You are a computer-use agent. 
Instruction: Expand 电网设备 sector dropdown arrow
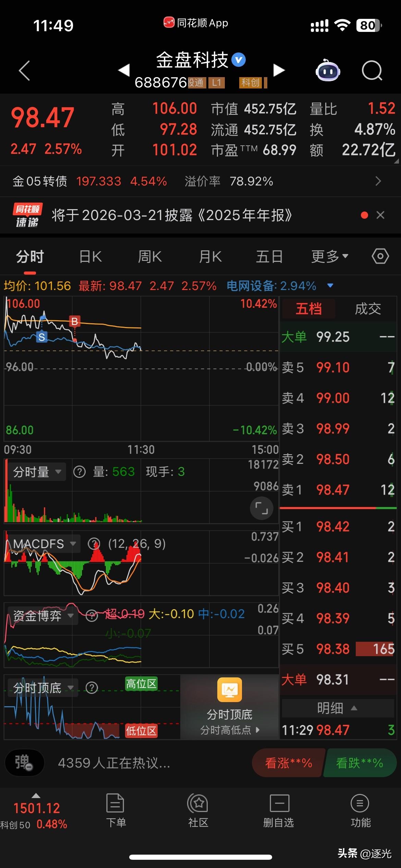point(330,286)
